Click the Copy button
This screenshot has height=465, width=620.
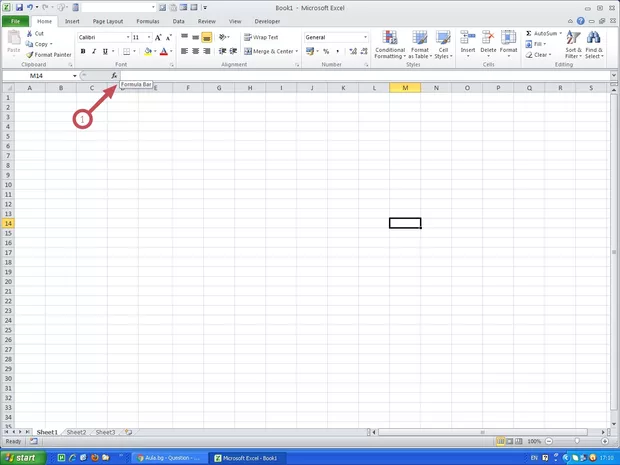tap(39, 44)
